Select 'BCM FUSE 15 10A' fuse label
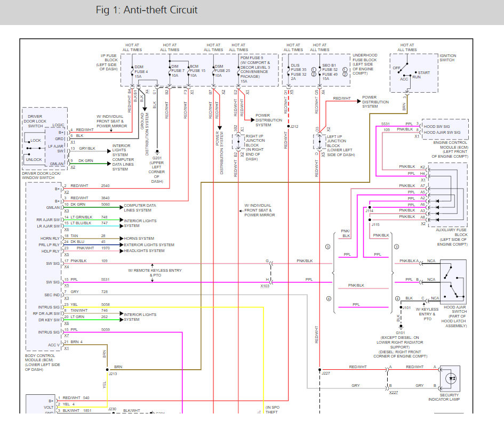Image resolution: width=504 pixels, height=430 pixels. pyautogui.click(x=197, y=71)
